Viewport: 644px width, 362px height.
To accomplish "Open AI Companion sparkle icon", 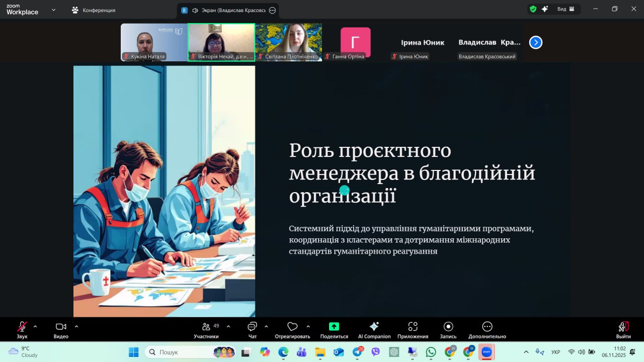I will pyautogui.click(x=374, y=327).
